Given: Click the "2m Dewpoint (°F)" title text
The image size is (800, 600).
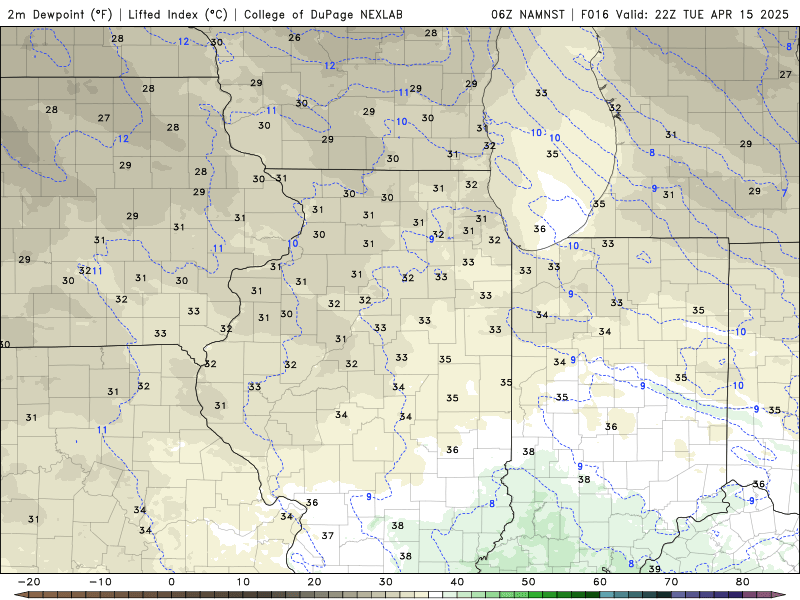Looking at the screenshot, I should click(60, 14).
